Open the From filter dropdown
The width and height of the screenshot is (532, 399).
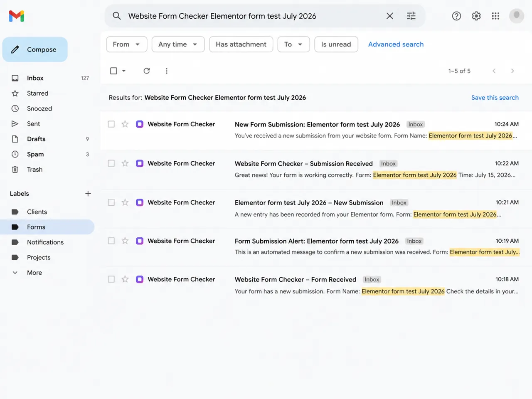coord(127,44)
